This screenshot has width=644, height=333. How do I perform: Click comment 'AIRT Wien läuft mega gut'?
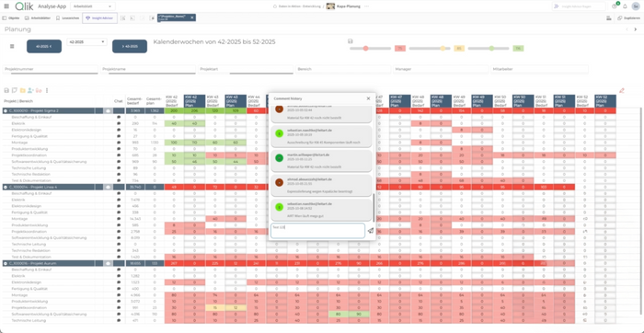(x=321, y=211)
